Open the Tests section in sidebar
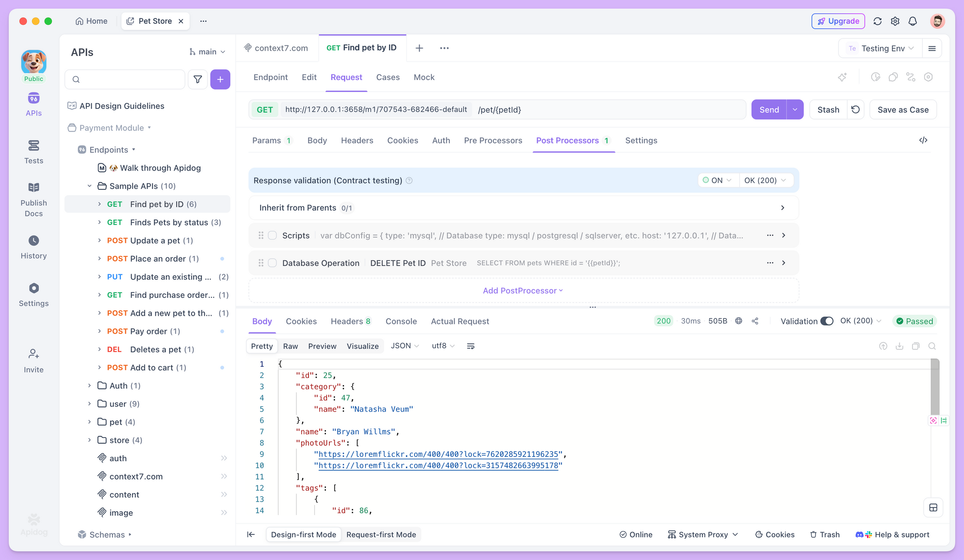 pos(34,152)
